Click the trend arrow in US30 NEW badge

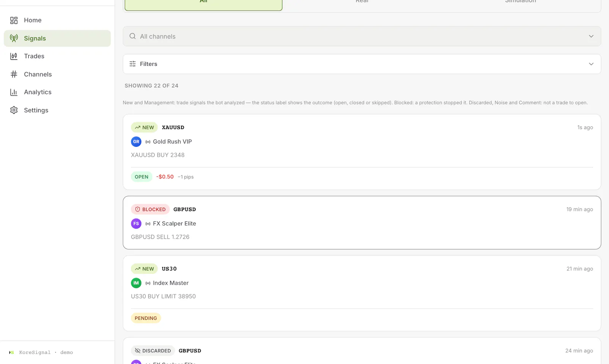point(137,269)
